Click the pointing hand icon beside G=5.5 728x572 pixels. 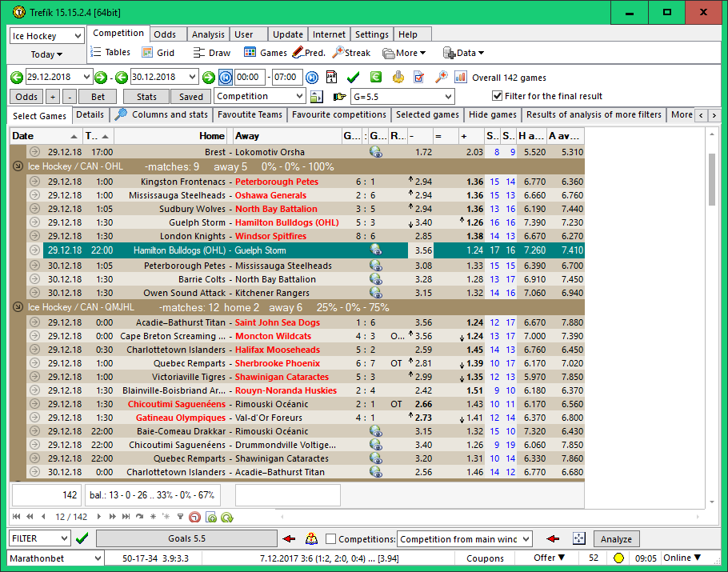click(x=339, y=97)
